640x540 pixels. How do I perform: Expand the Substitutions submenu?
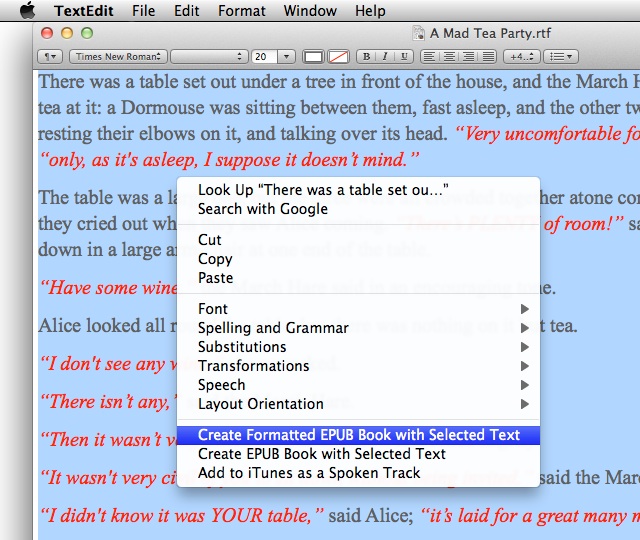[x=358, y=347]
